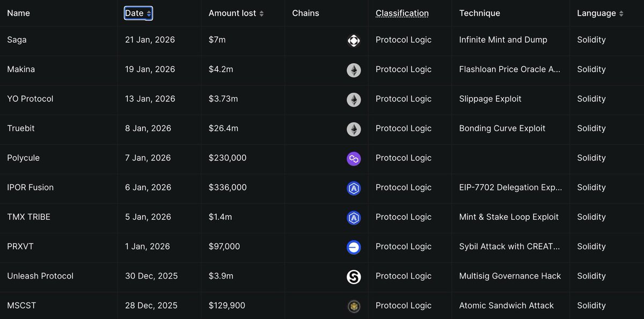Click the $336,000 amount lost cell
Screen dimensions: 644x319
[228, 187]
